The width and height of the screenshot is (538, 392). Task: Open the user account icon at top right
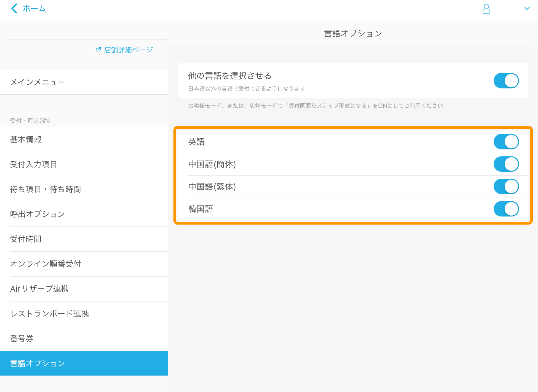click(x=486, y=9)
